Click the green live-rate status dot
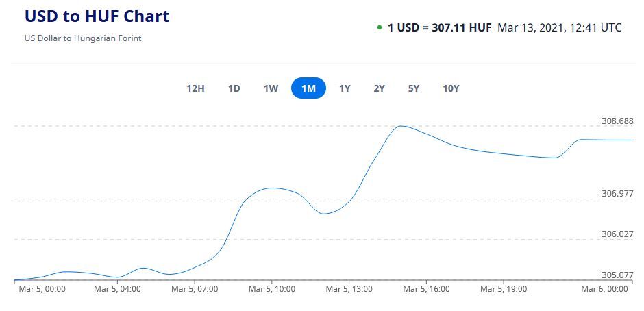This screenshot has width=644, height=311. point(380,28)
